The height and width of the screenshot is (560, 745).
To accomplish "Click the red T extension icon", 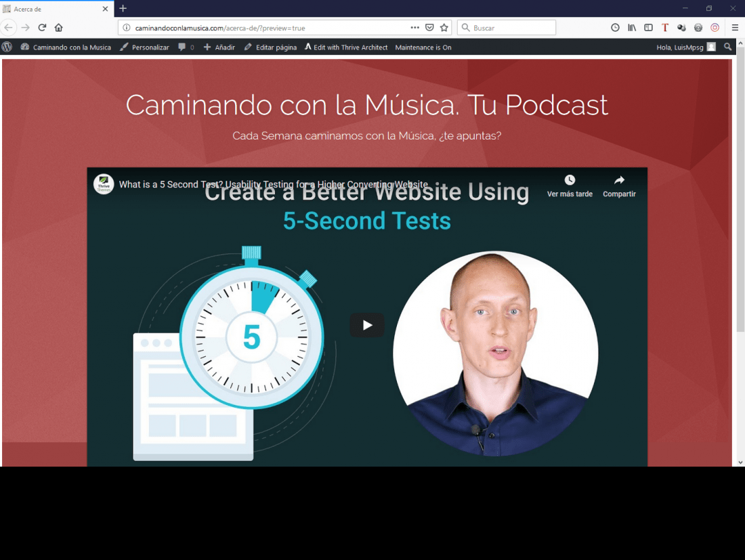I will tap(664, 28).
